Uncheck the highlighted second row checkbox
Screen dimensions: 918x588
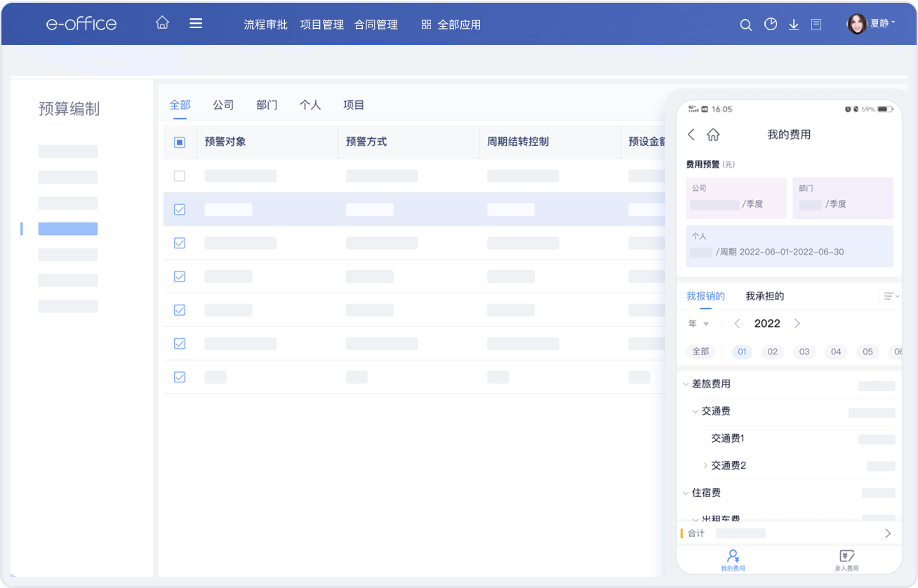179,210
